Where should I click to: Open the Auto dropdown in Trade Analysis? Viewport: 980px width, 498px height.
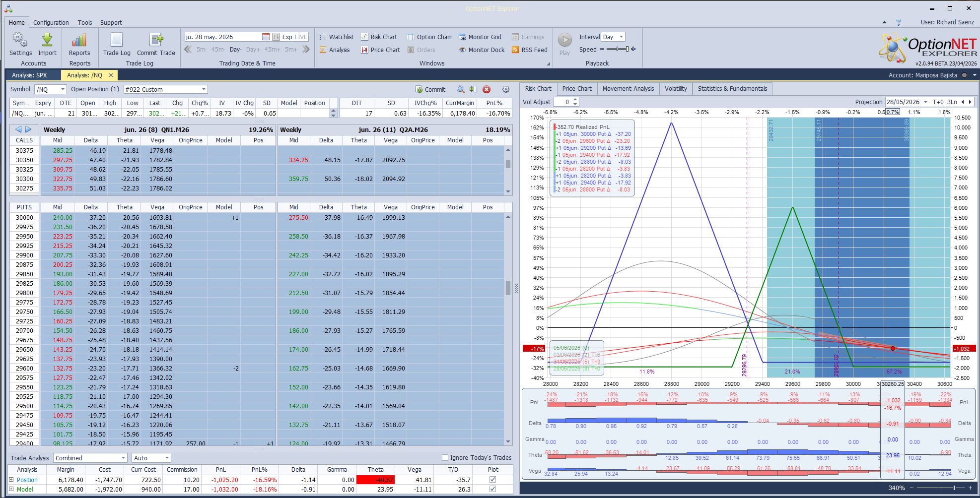[x=151, y=458]
